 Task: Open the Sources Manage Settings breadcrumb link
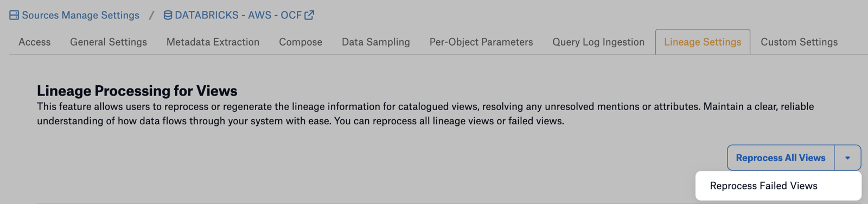point(80,15)
